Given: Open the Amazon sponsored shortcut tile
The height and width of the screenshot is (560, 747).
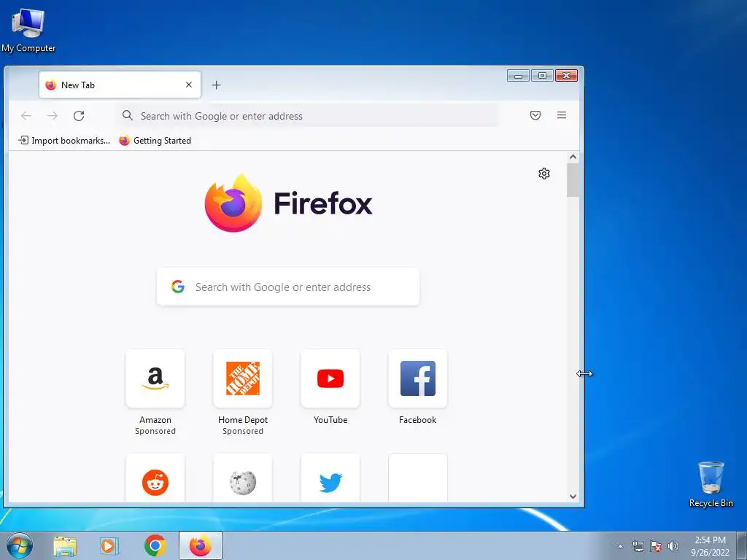Looking at the screenshot, I should (155, 378).
